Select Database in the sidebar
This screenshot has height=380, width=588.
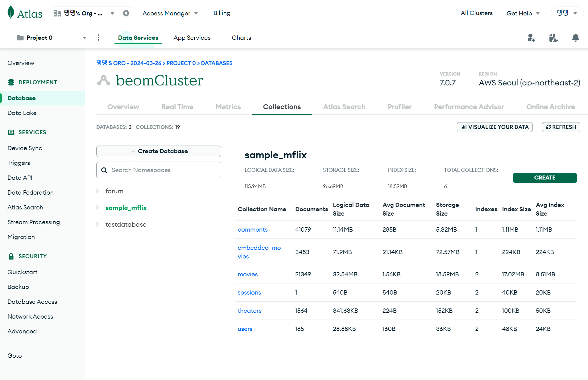tap(43, 98)
